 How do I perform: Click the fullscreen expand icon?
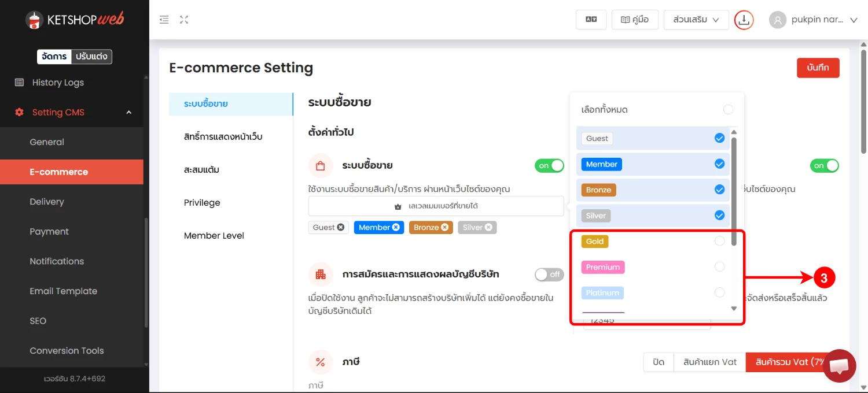(x=184, y=20)
